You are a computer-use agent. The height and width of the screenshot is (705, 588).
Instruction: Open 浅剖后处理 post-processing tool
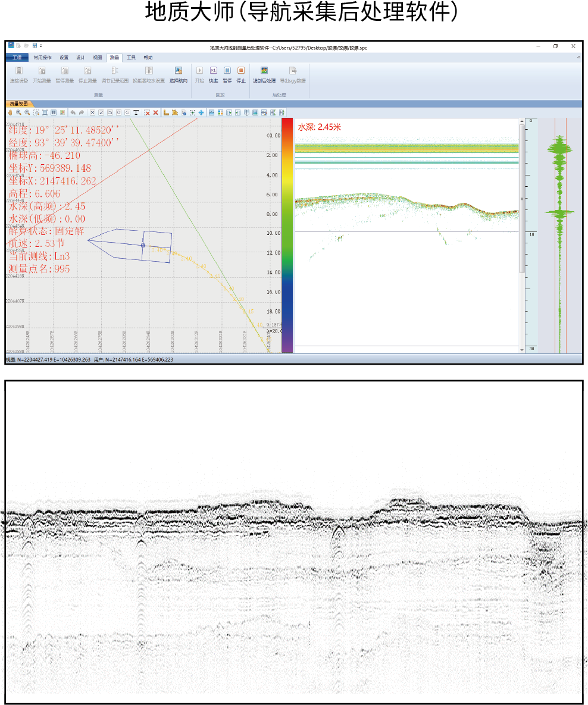[264, 71]
